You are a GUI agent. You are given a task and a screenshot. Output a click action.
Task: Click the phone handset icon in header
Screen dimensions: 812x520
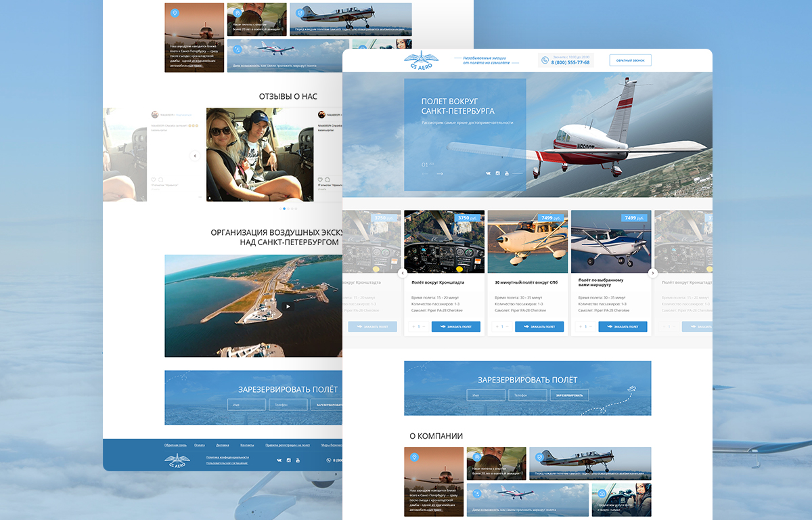tap(545, 60)
